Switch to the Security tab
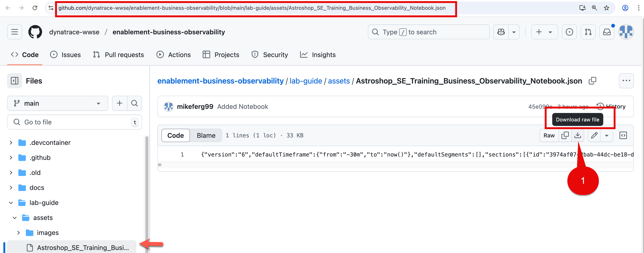Image resolution: width=644 pixels, height=253 pixels. coord(270,55)
